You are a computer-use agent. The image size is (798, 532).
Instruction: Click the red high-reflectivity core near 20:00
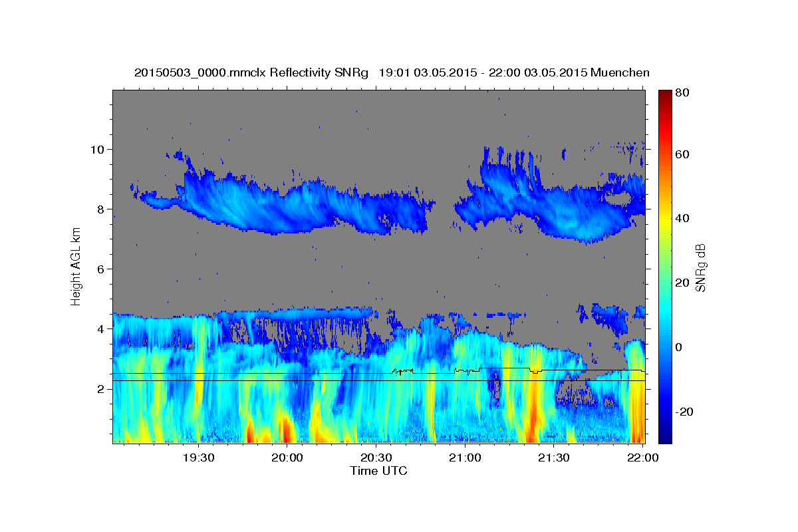pyautogui.click(x=287, y=429)
